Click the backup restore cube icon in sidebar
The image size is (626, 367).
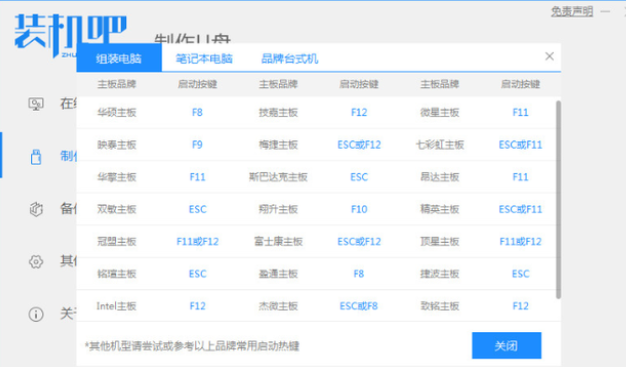click(x=36, y=209)
